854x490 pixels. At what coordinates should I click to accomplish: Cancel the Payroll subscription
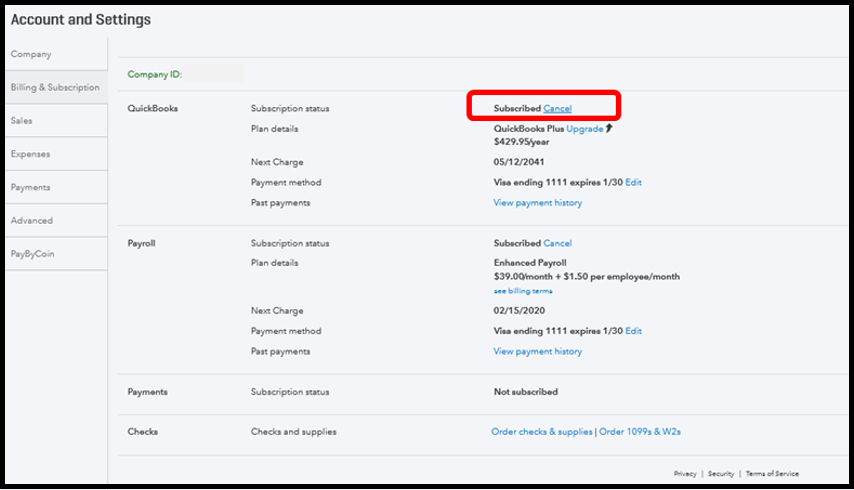[557, 243]
